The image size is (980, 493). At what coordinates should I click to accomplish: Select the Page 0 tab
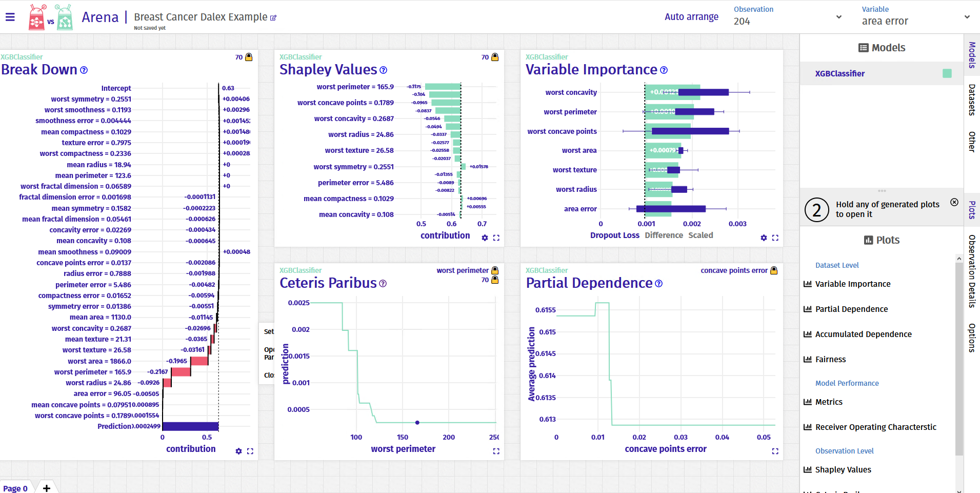point(15,488)
